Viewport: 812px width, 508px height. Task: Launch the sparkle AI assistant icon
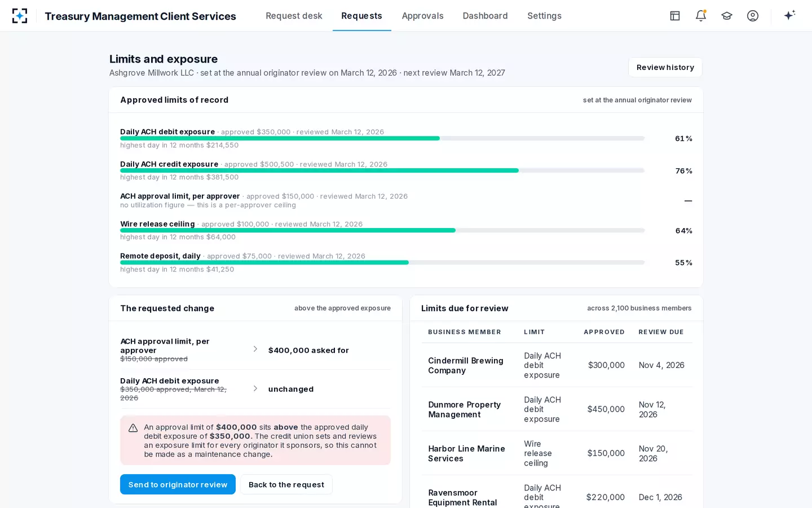pos(789,15)
